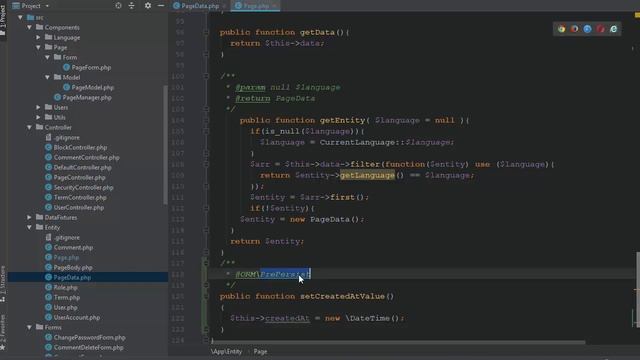The image size is (640, 360).
Task: Collapse the src folder
Action: [20, 18]
